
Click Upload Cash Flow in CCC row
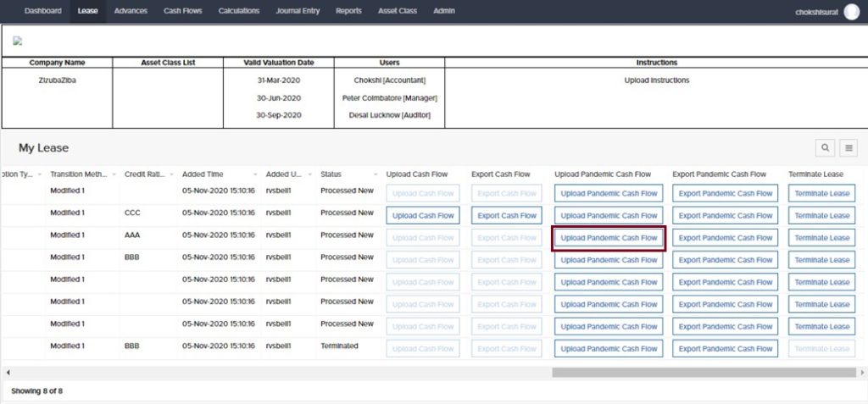pyautogui.click(x=423, y=216)
